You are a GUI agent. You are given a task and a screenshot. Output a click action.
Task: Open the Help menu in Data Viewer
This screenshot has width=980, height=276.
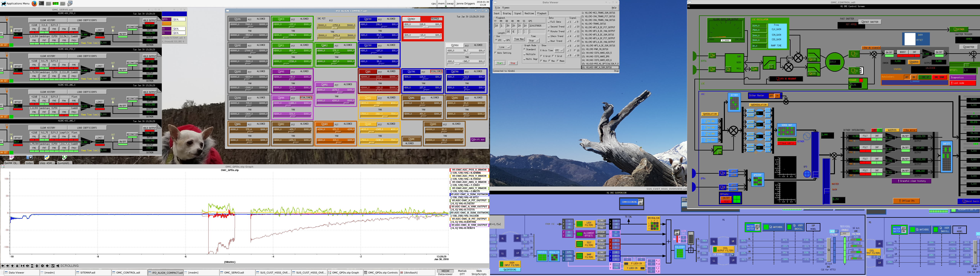[614, 8]
